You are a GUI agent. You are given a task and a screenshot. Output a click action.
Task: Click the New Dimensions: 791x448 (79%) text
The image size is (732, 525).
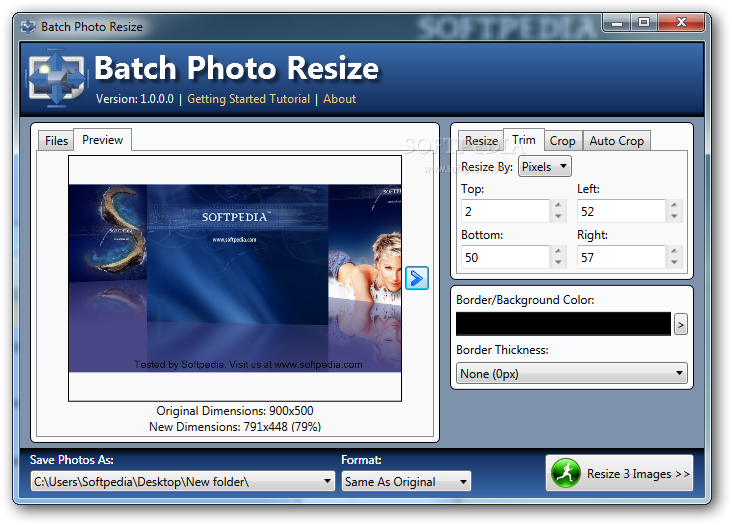(235, 427)
